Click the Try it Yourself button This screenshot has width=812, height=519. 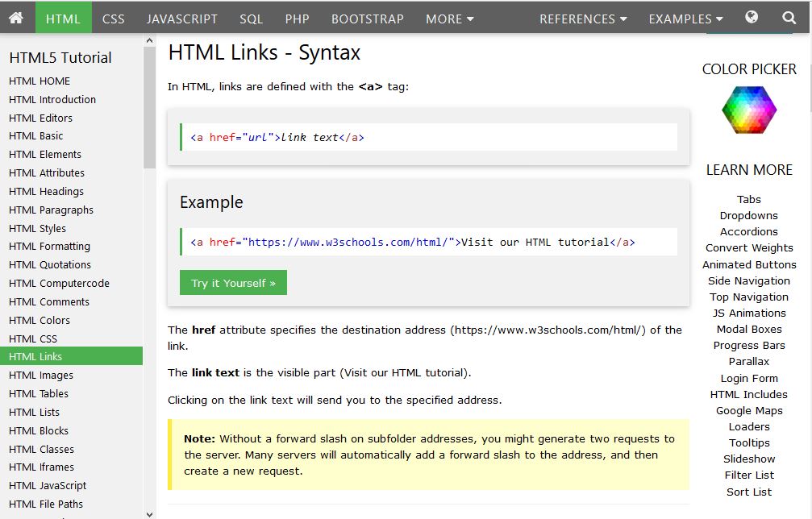[x=233, y=283]
